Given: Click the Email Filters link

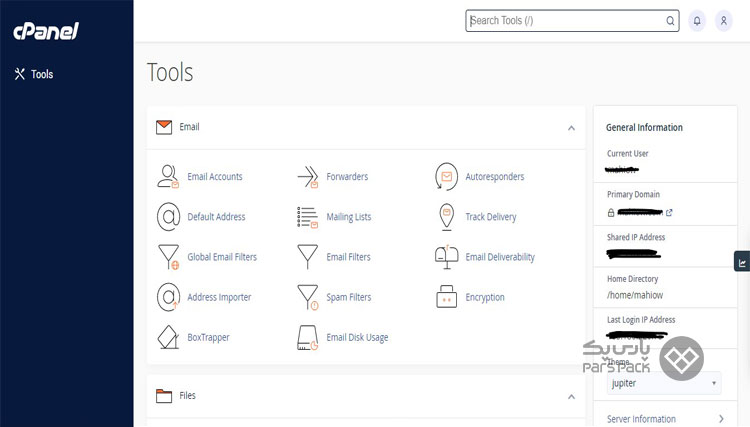Looking at the screenshot, I should (348, 257).
